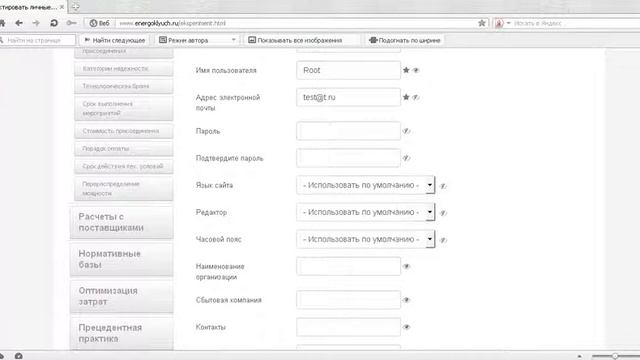The image size is (640, 360).
Task: Open Порядок оплаты sidebar item
Action: pos(124,149)
